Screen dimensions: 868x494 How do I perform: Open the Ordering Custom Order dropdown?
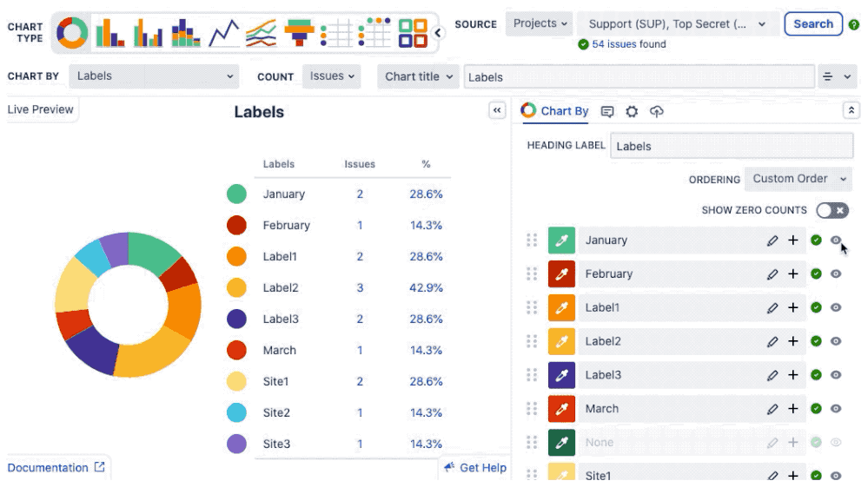tap(798, 179)
